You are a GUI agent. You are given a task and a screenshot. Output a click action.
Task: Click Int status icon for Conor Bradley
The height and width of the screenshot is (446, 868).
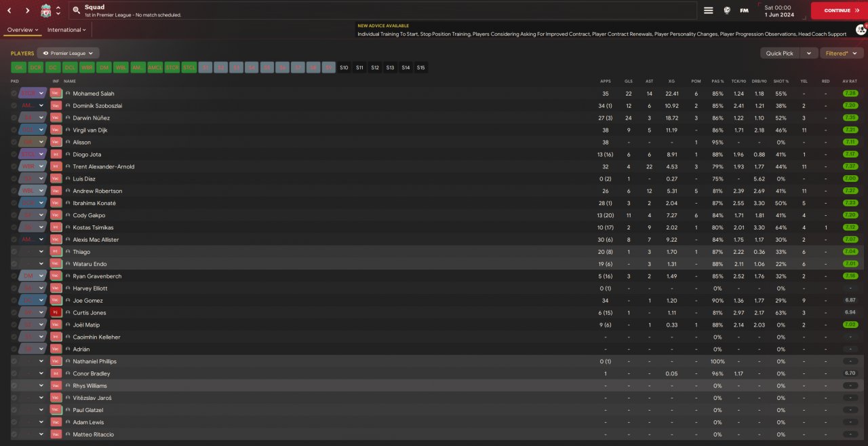[56, 373]
